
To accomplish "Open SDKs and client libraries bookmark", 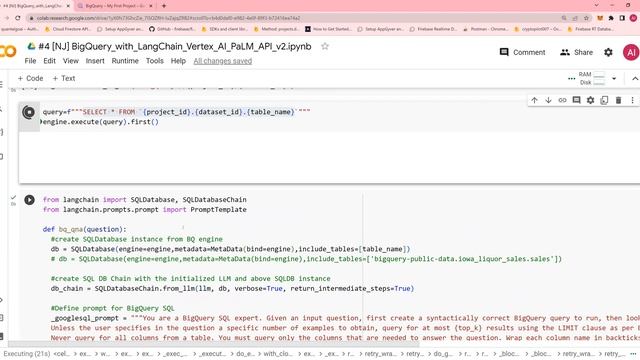I will [224, 29].
